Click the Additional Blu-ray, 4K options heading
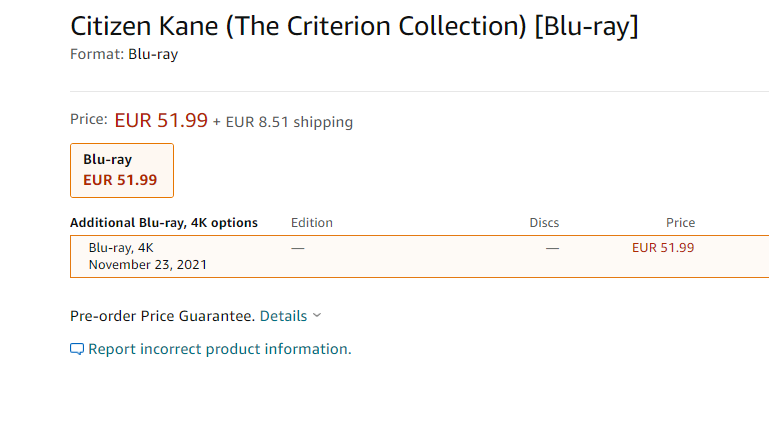769x429 pixels. point(164,223)
